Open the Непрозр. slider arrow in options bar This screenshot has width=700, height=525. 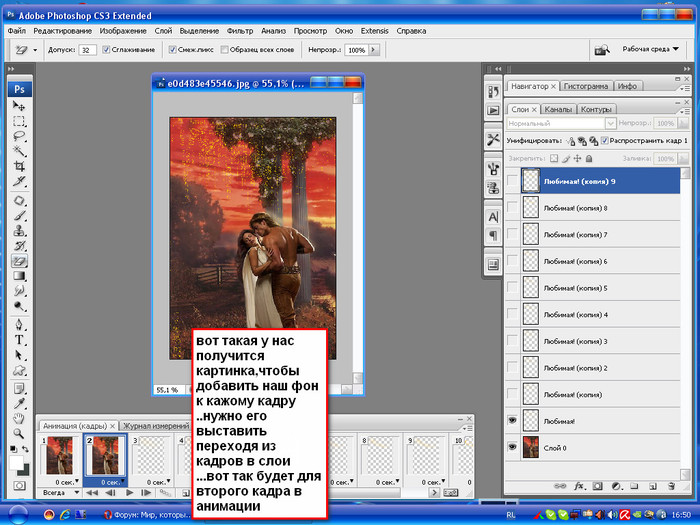click(374, 50)
